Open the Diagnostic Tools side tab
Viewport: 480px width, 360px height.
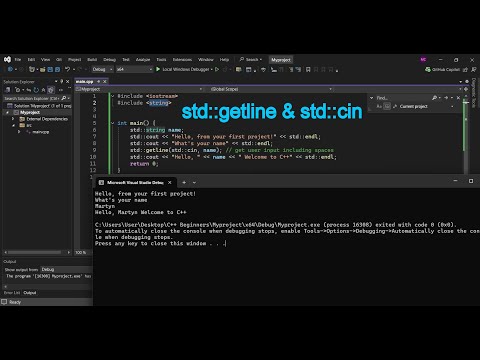click(474, 93)
